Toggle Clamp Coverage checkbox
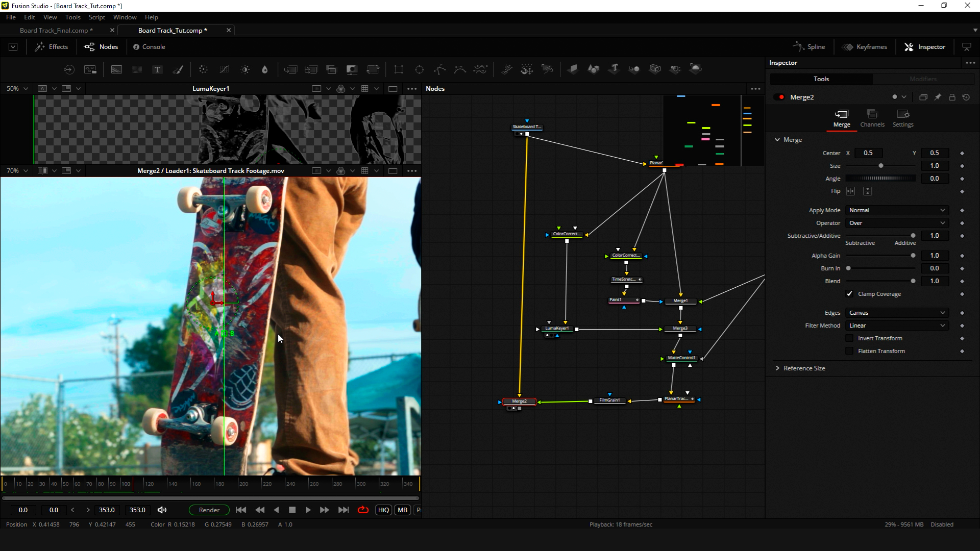980x551 pixels. tap(849, 294)
